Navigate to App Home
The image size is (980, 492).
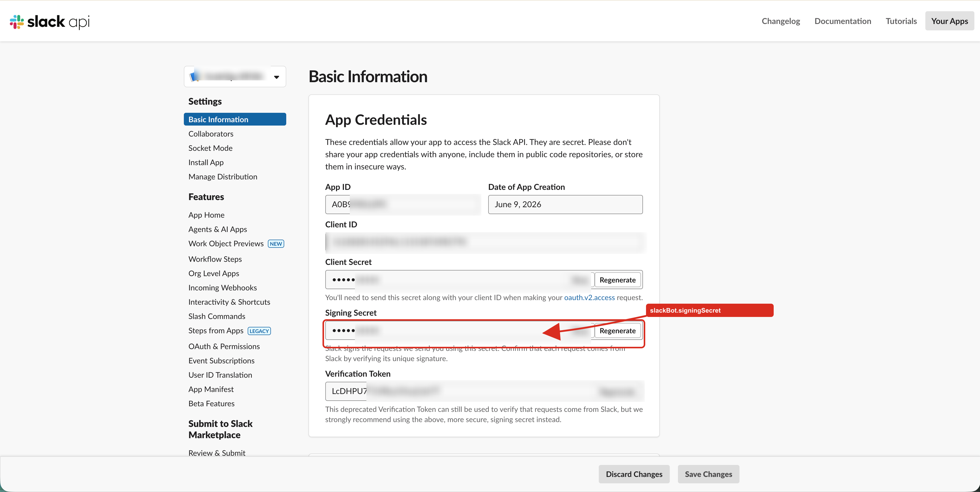pos(206,215)
